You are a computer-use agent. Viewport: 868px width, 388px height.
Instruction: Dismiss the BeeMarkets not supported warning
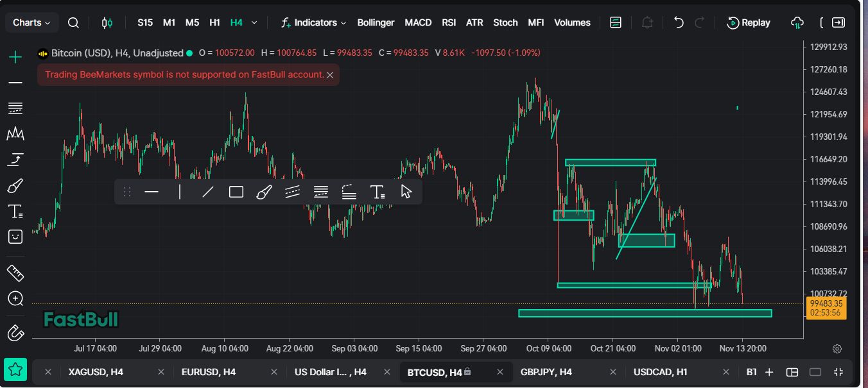330,75
